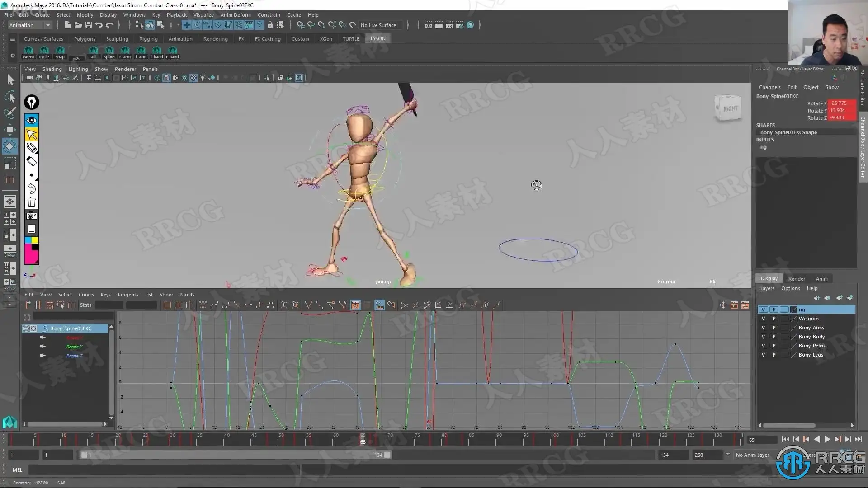This screenshot has height=488, width=868.
Task: Pick the Move tool in the toolbox
Action: [x=9, y=130]
